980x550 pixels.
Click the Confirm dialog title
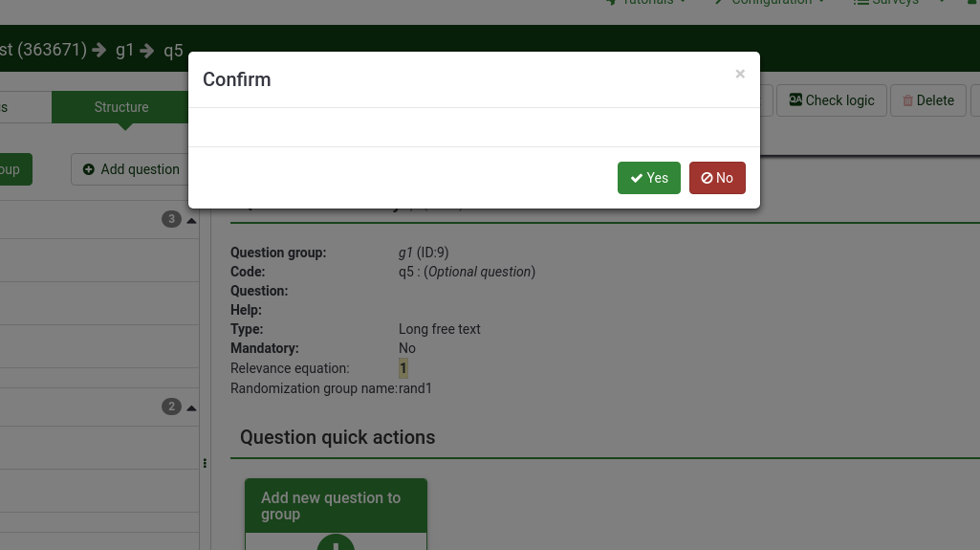point(237,79)
